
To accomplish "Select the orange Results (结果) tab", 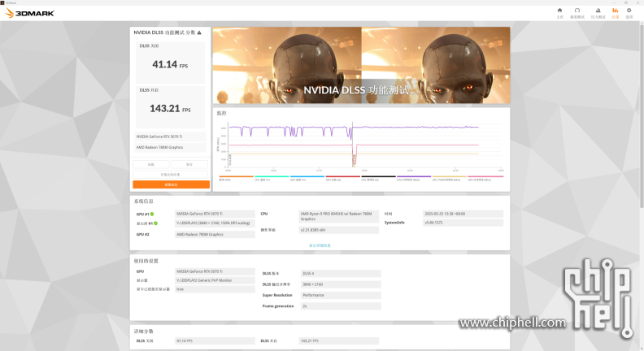I will pyautogui.click(x=615, y=13).
